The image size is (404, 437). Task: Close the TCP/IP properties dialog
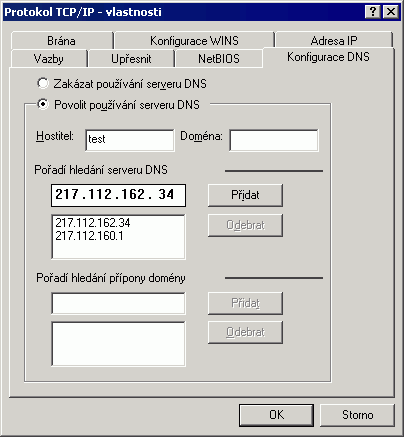point(390,12)
